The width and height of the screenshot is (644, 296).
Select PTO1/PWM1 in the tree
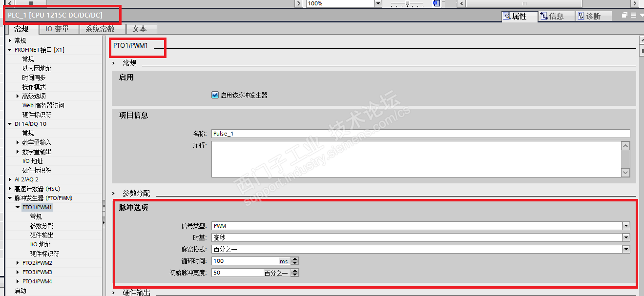point(37,207)
